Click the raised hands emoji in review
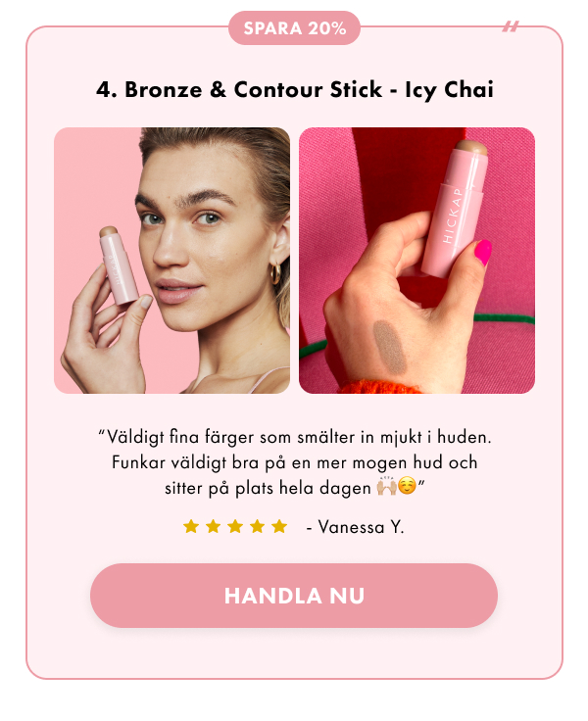 (x=386, y=486)
